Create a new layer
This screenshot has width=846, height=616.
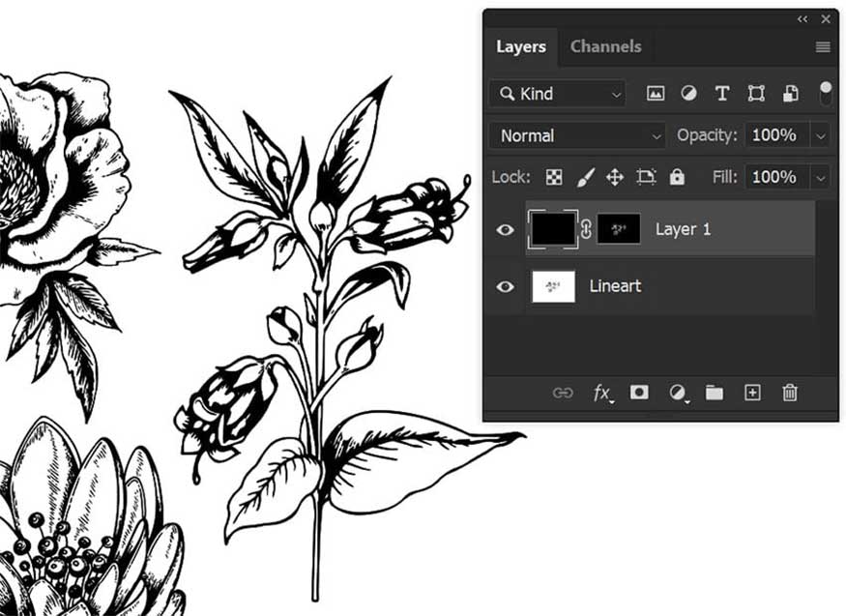tap(752, 393)
